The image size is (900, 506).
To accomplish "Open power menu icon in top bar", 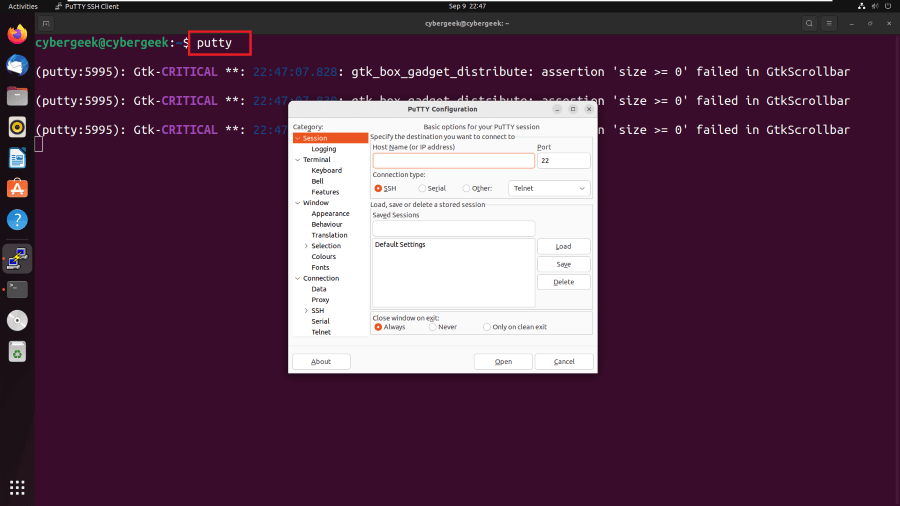I will (888, 6).
